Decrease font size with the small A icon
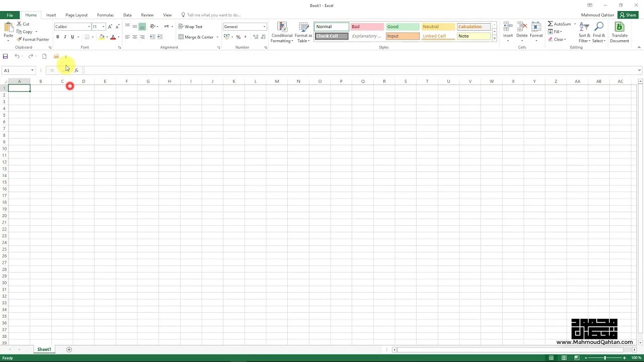Screen dimensions: 644x362 pos(117,27)
